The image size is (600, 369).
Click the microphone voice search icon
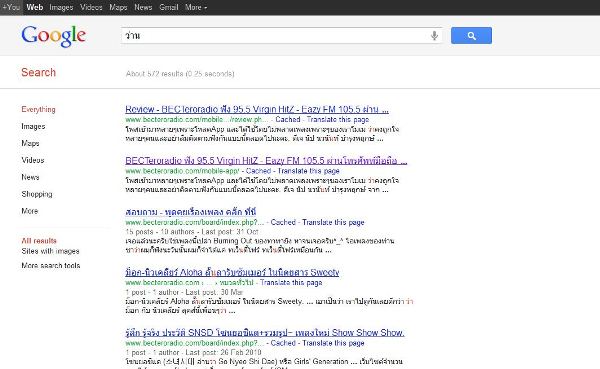click(x=434, y=36)
